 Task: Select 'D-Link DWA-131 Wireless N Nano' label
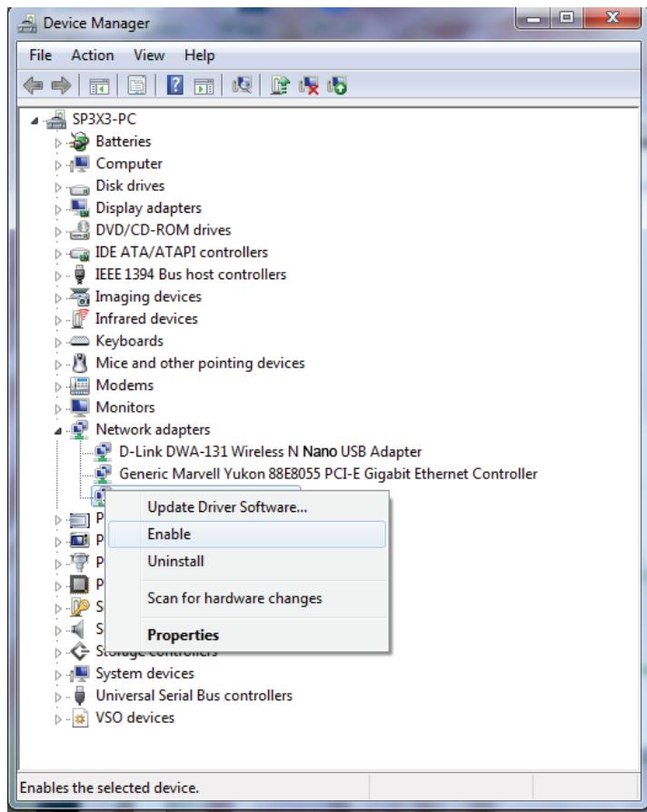pyautogui.click(x=270, y=452)
